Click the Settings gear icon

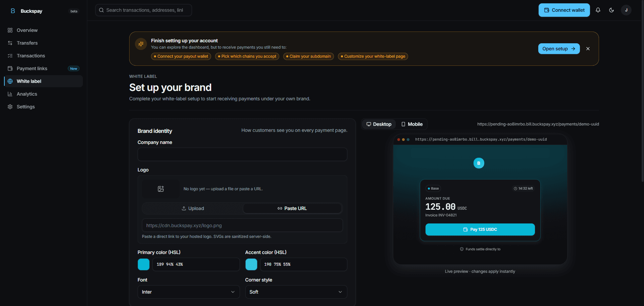(10, 107)
